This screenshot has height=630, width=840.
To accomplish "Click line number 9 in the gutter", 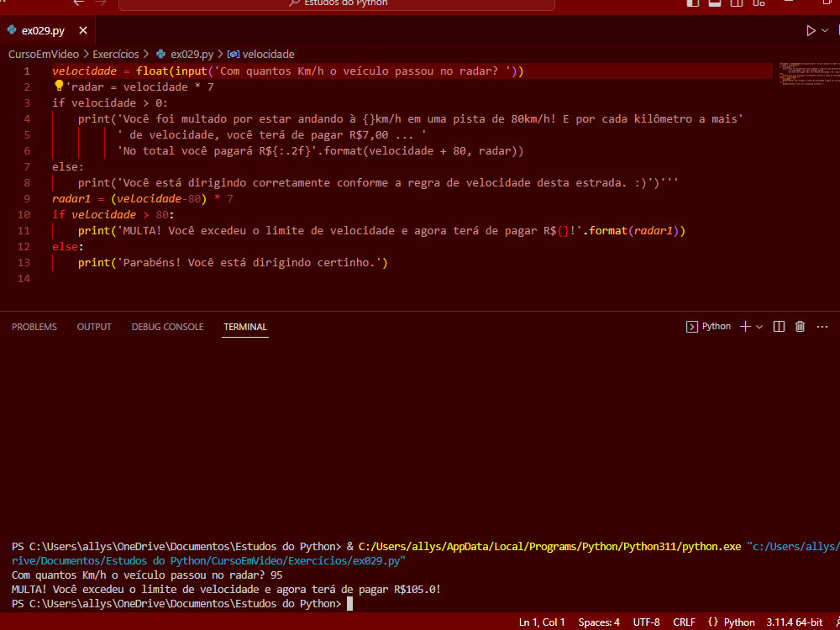I will coord(26,199).
